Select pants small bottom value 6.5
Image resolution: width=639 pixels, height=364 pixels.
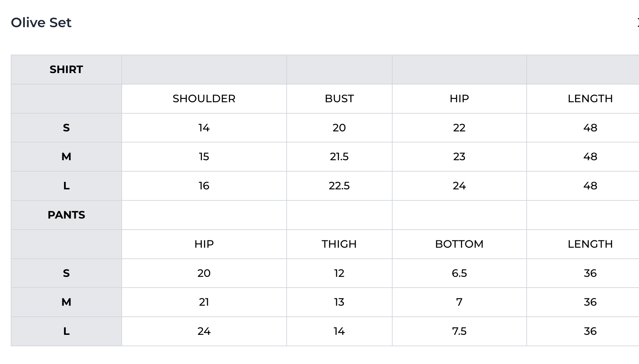coord(459,273)
